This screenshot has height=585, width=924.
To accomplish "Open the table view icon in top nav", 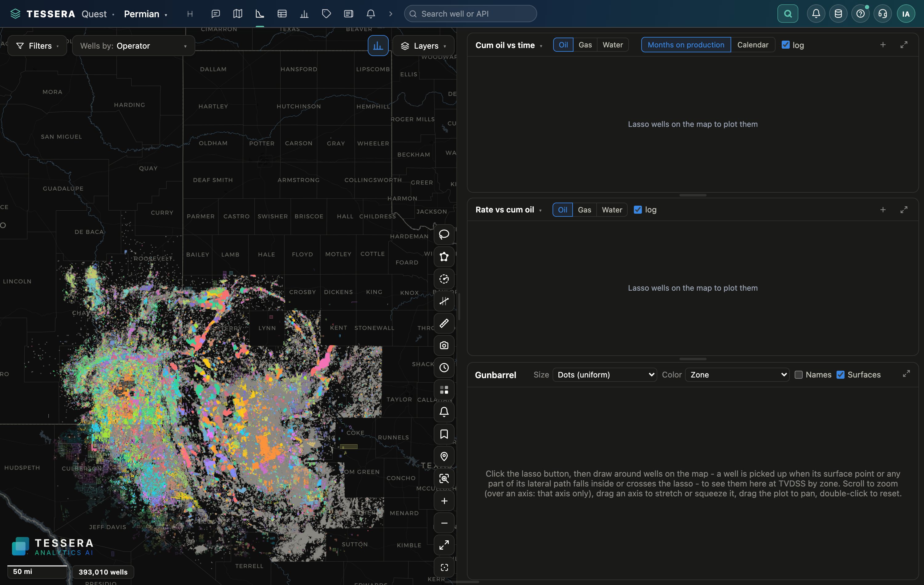I will (282, 14).
